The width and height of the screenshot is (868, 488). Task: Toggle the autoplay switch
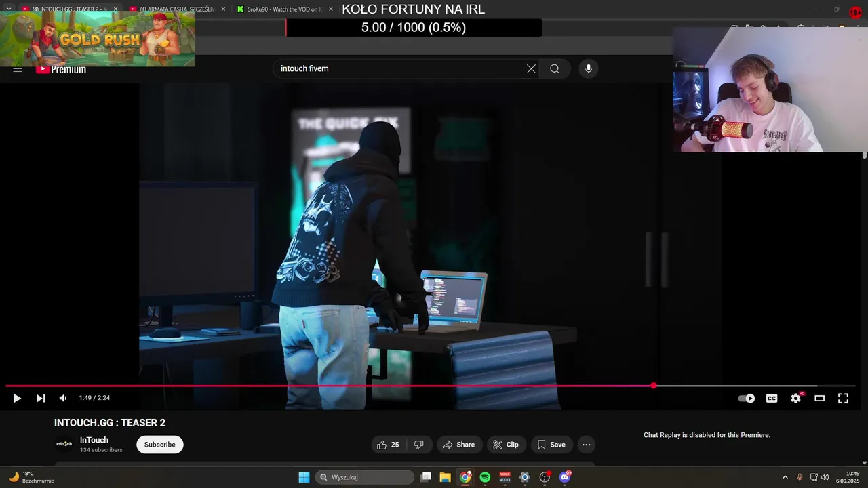747,399
